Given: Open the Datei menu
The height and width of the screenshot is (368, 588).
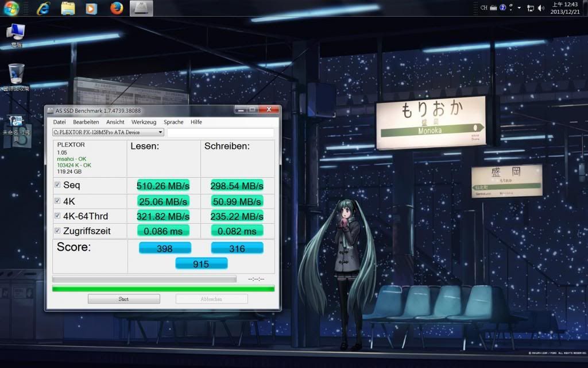Looking at the screenshot, I should [x=59, y=122].
